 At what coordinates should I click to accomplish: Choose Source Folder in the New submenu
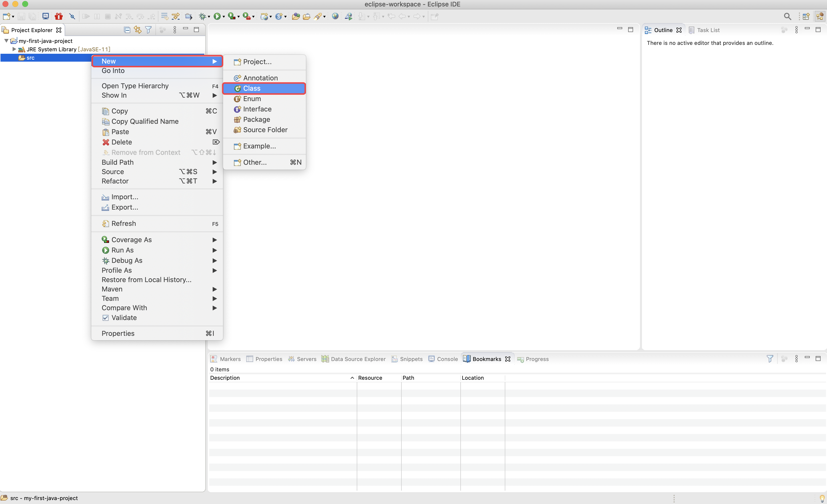click(x=264, y=130)
